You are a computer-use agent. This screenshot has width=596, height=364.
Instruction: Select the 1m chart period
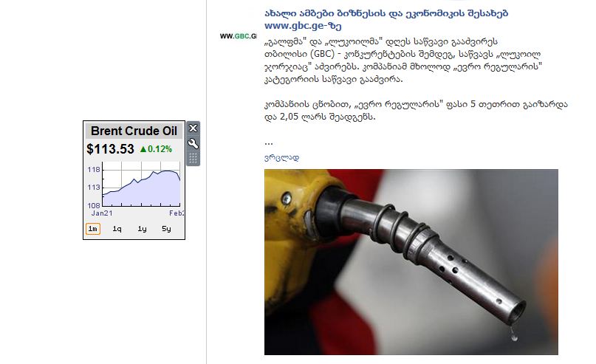93,229
